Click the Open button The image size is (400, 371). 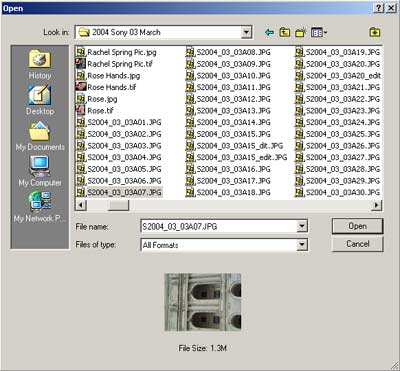(x=358, y=226)
